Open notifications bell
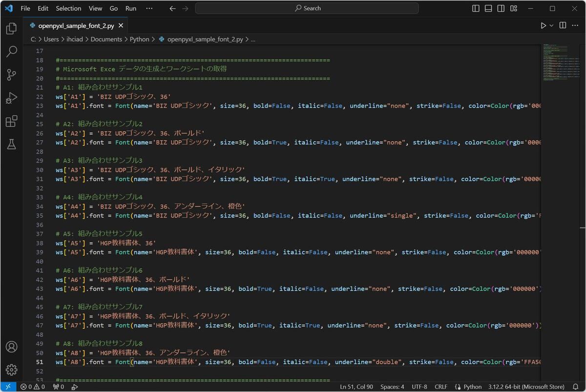The image size is (586, 392). click(575, 387)
